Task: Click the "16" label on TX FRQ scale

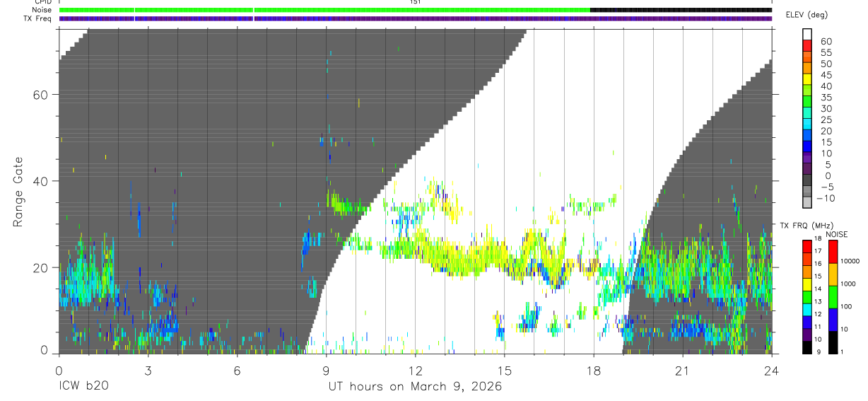Action: [818, 264]
